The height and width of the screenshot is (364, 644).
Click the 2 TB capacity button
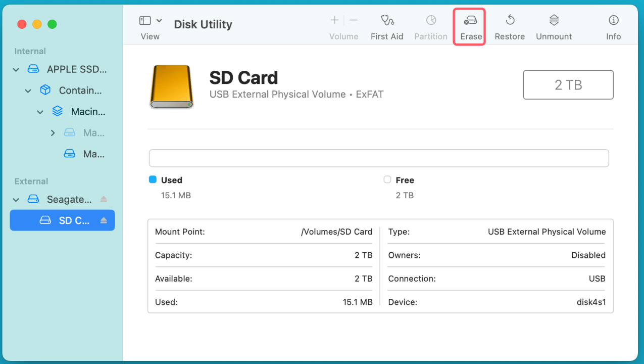point(568,84)
